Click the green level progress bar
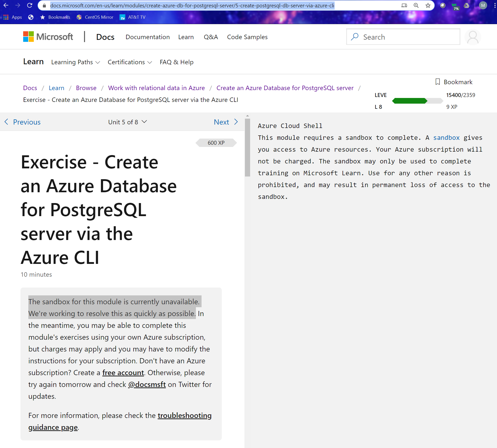The height and width of the screenshot is (448, 497). click(x=410, y=101)
